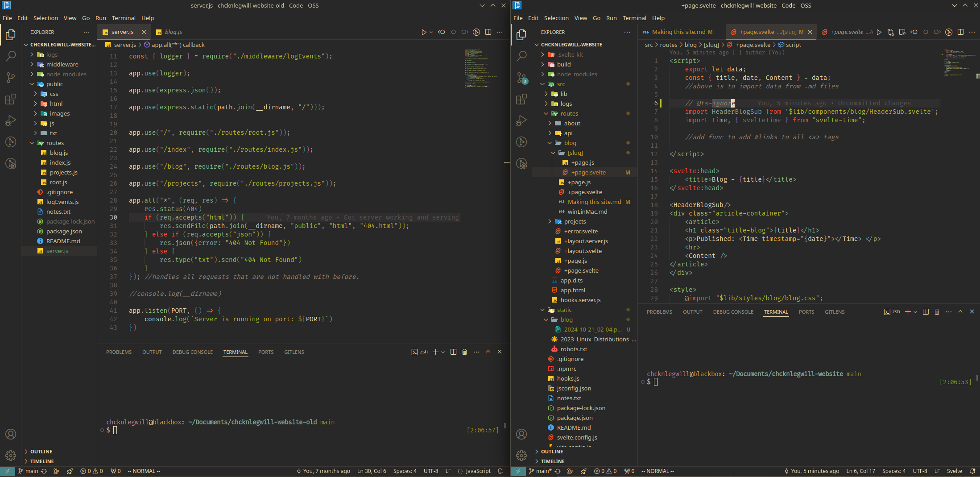Viewport: 980px width, 477px height.
Task: Click the script breadcrumb in right editor
Action: click(790, 45)
